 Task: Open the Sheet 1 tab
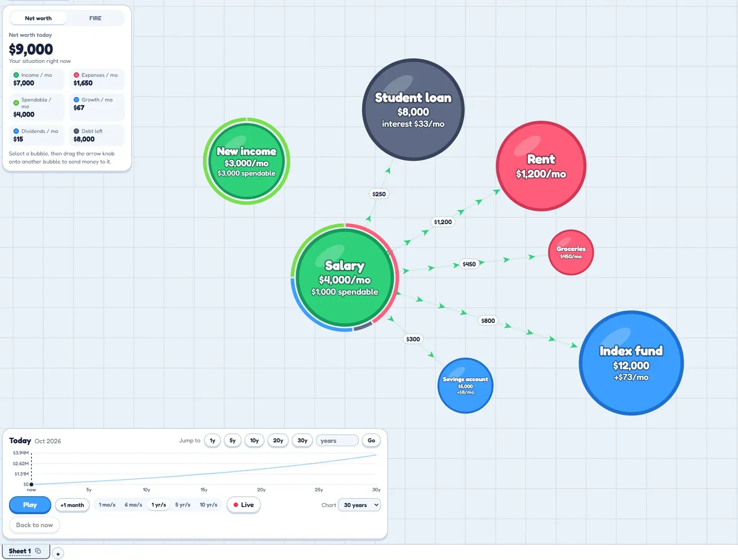[20, 551]
